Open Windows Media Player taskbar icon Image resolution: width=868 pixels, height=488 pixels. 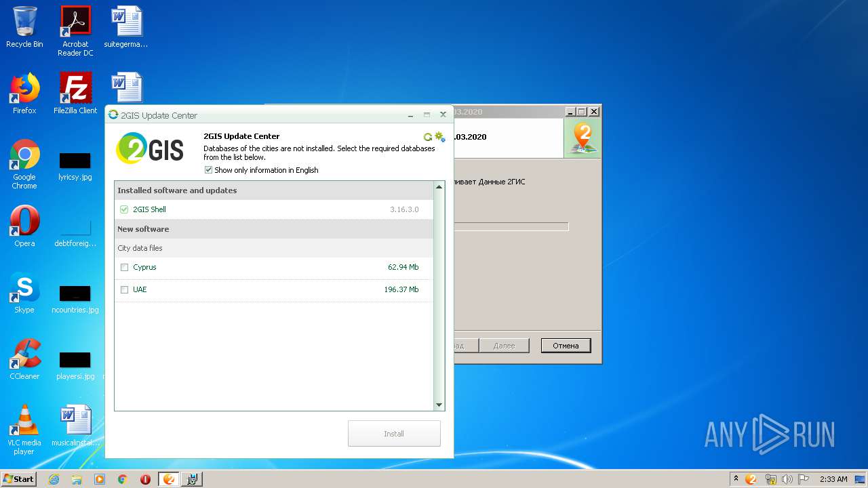coord(100,479)
